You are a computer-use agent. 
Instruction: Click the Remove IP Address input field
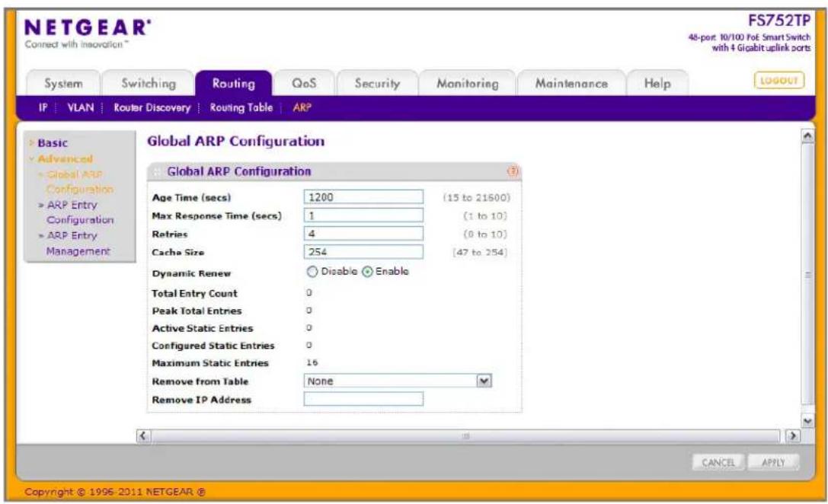[363, 399]
